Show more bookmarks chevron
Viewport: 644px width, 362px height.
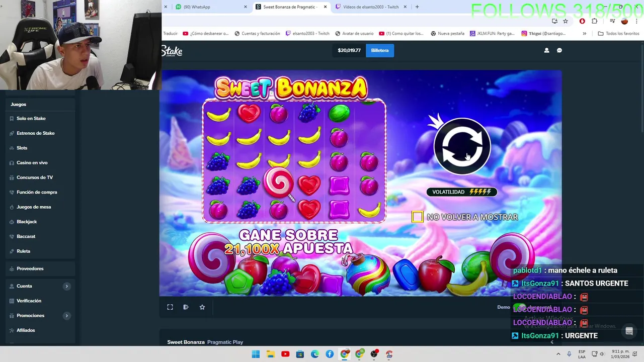[x=584, y=34]
